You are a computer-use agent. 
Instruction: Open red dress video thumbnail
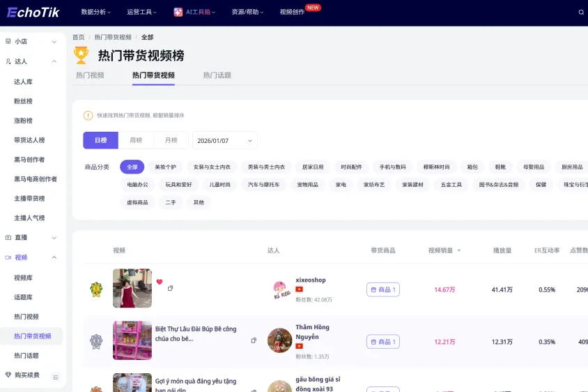pyautogui.click(x=132, y=288)
